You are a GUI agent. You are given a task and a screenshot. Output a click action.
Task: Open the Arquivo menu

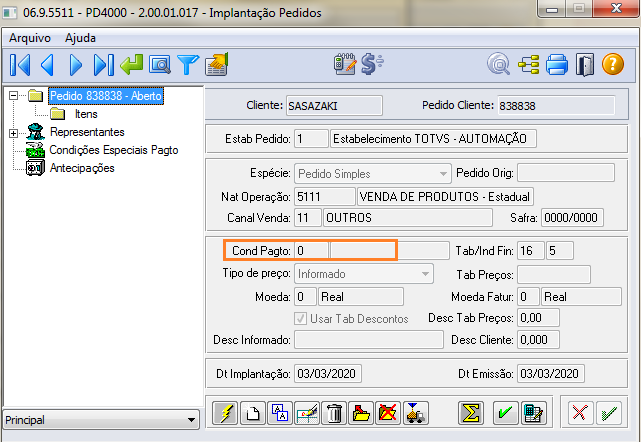(x=30, y=38)
